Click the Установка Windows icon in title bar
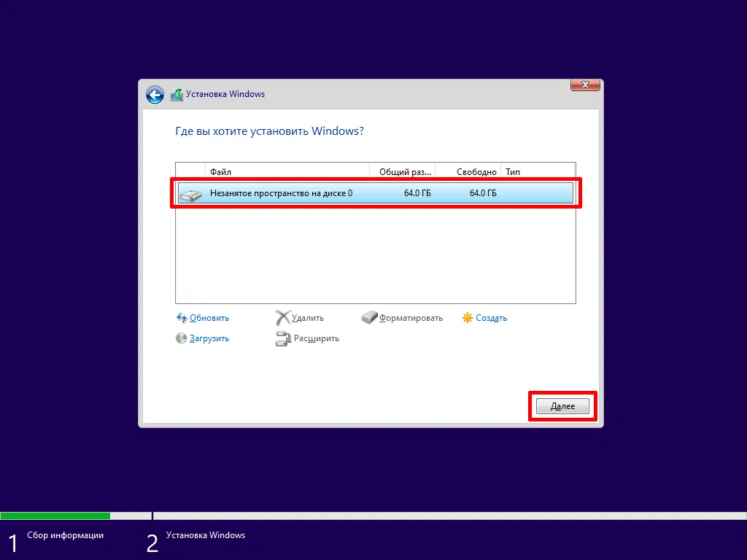 [176, 94]
